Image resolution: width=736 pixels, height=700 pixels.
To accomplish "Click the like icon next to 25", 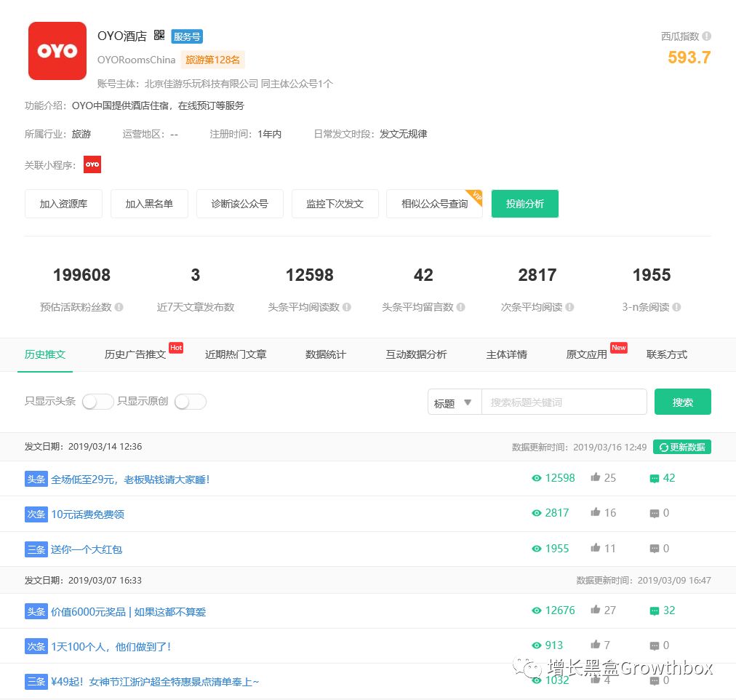I will [x=595, y=477].
